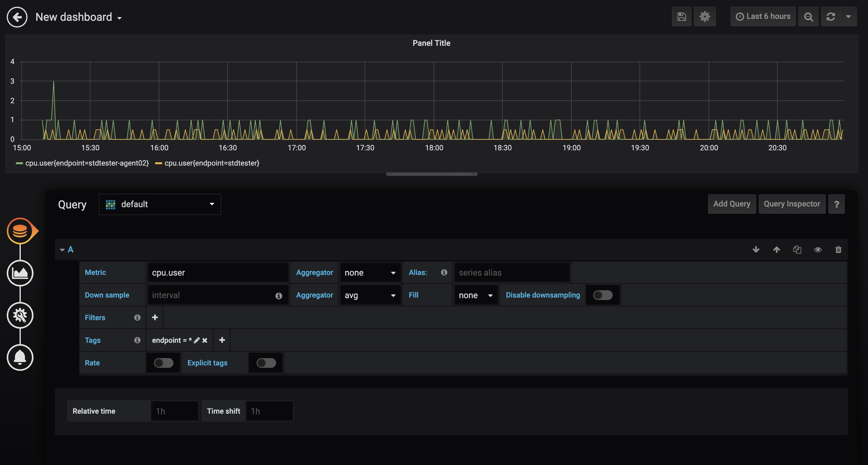Toggle the Rate switch
The height and width of the screenshot is (465, 868).
pyautogui.click(x=163, y=363)
